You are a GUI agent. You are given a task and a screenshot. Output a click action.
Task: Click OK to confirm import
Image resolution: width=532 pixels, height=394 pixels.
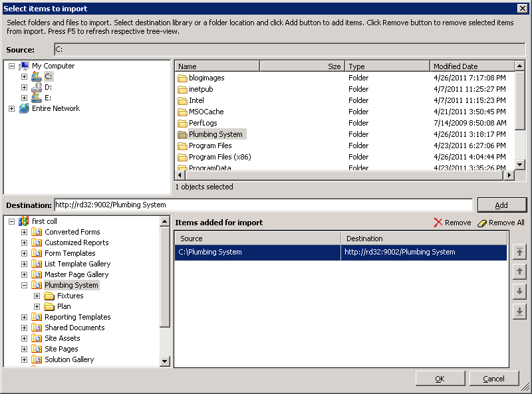[440, 379]
